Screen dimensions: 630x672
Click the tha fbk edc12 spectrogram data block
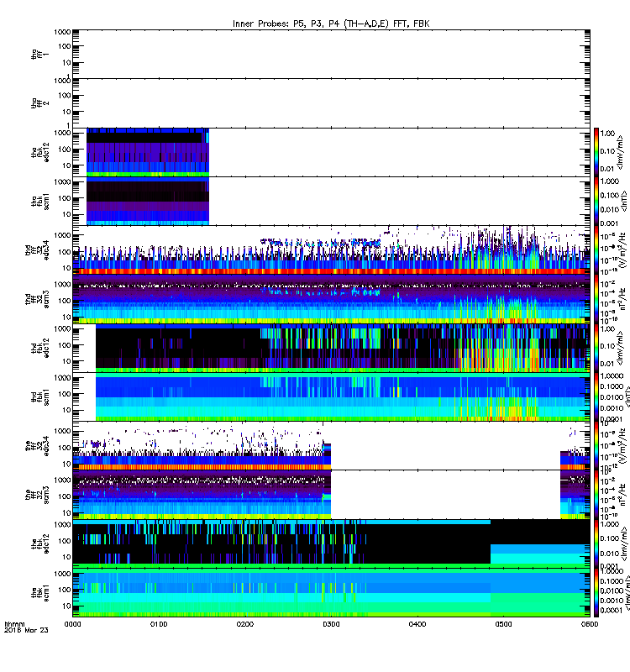(148, 152)
